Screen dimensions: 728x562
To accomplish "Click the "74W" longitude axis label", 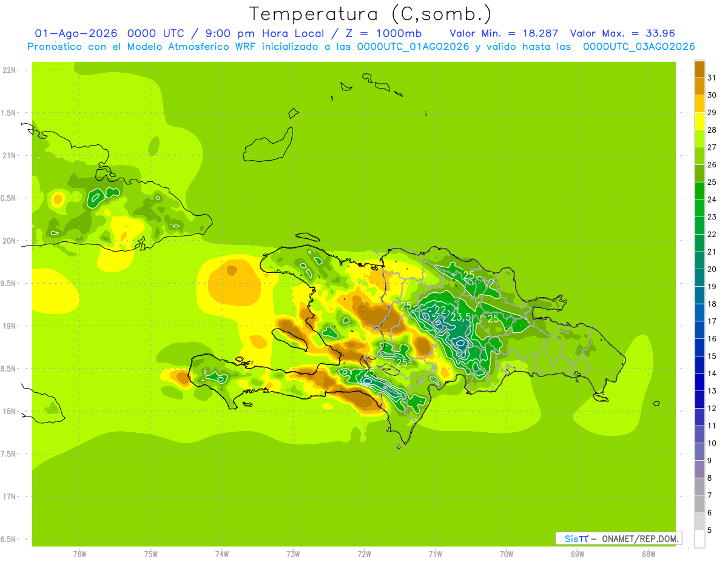I will [x=222, y=554].
